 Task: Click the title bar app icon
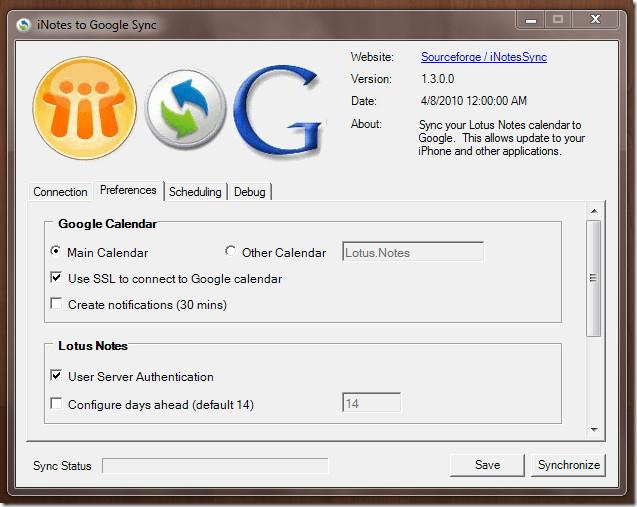(23, 24)
